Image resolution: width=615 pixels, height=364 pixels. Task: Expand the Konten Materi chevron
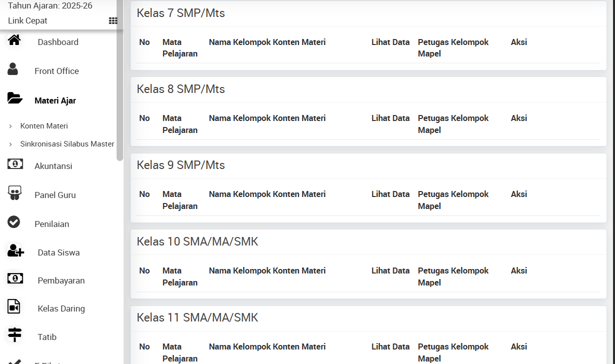pos(11,126)
